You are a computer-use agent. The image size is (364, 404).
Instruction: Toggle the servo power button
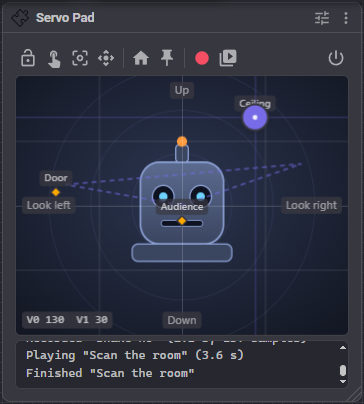(x=336, y=58)
